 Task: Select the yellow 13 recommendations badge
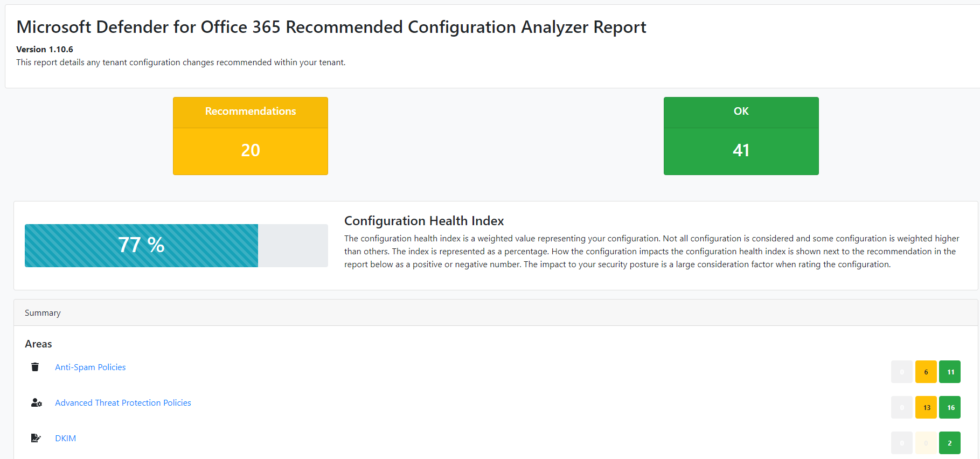[926, 407]
